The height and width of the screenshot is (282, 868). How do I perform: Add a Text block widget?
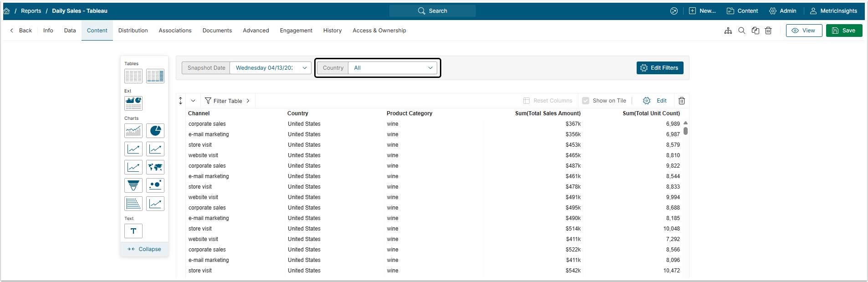click(x=133, y=231)
